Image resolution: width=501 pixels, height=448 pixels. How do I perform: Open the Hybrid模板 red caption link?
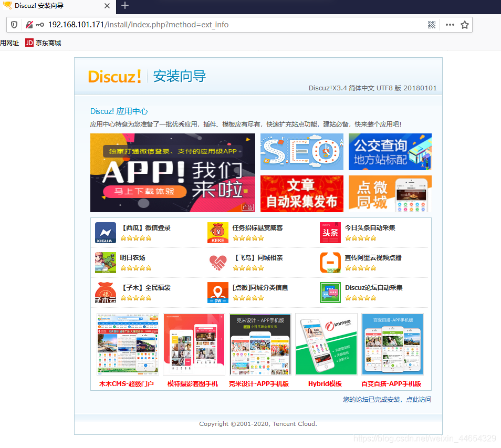click(x=325, y=384)
